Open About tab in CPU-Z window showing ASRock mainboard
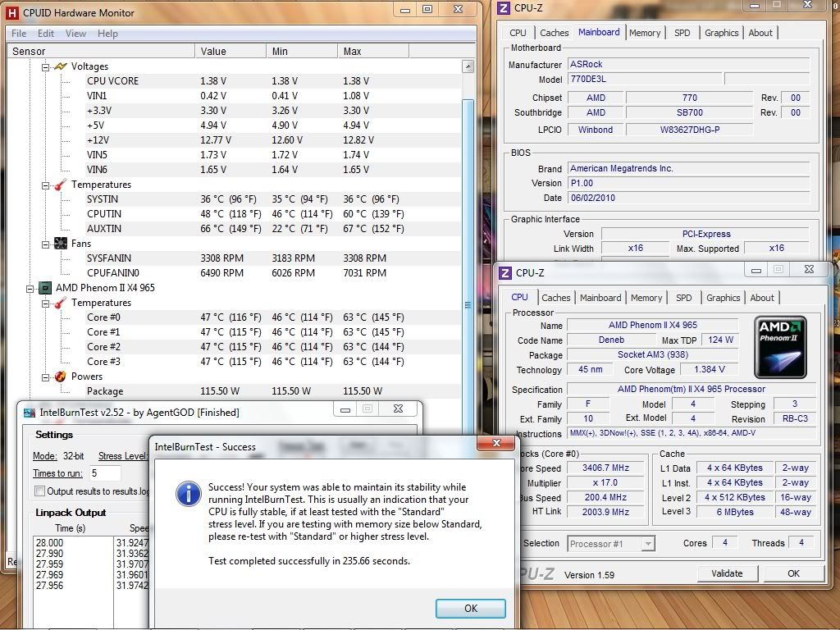This screenshot has width=840, height=630. point(760,33)
